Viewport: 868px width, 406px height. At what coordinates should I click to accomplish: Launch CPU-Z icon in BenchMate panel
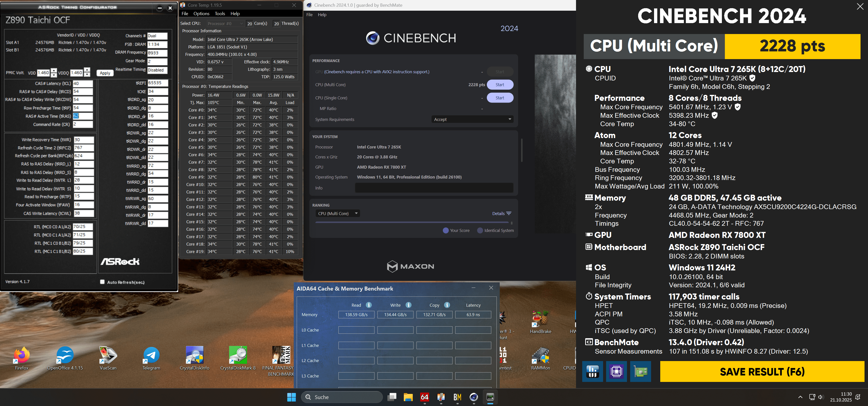click(x=616, y=371)
